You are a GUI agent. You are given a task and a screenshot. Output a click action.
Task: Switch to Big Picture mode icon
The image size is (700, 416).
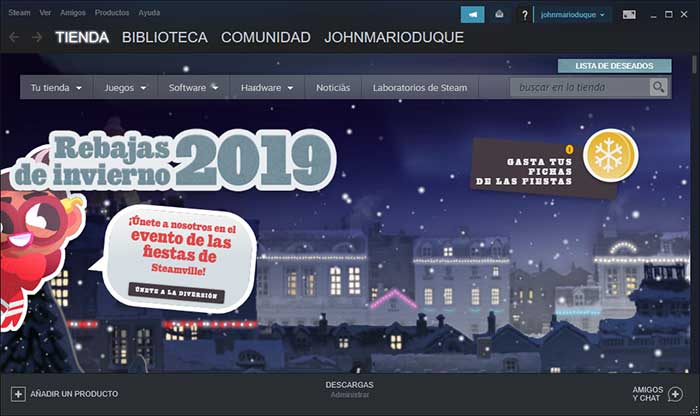(629, 15)
